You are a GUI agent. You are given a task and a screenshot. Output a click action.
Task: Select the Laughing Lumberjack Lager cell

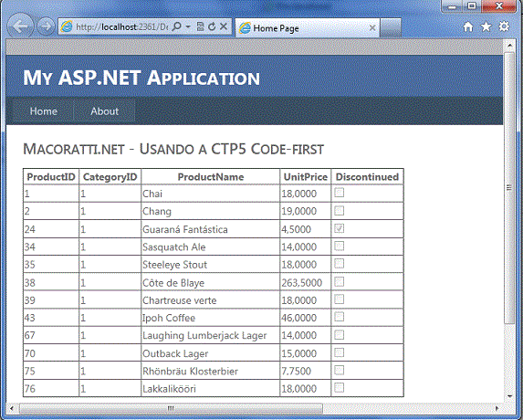click(211, 335)
